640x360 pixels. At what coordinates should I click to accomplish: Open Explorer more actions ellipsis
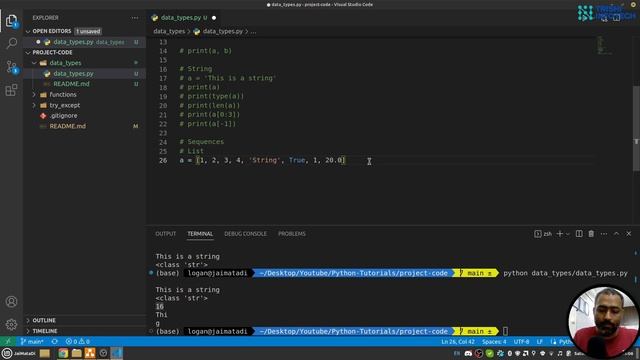135,18
